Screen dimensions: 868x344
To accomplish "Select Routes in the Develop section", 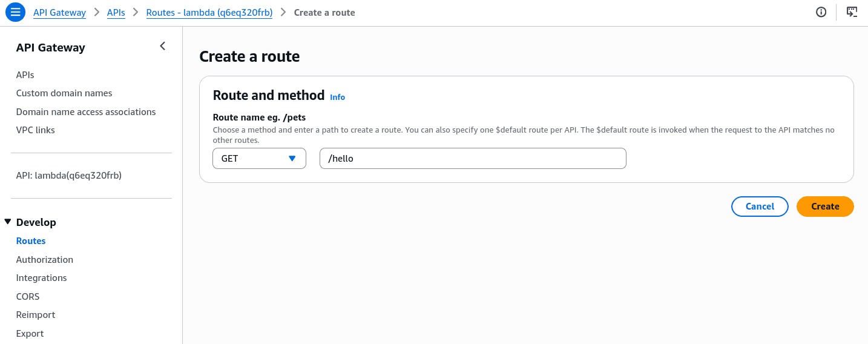I will 31,241.
